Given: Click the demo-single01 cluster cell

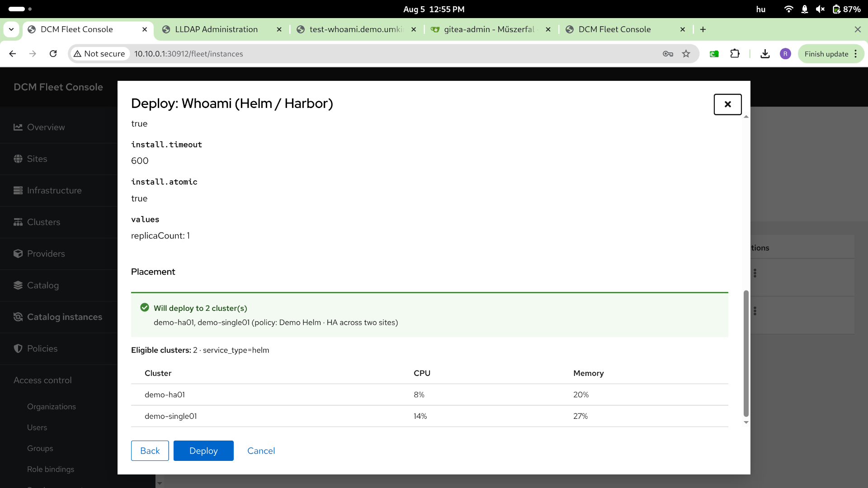Looking at the screenshot, I should (171, 417).
